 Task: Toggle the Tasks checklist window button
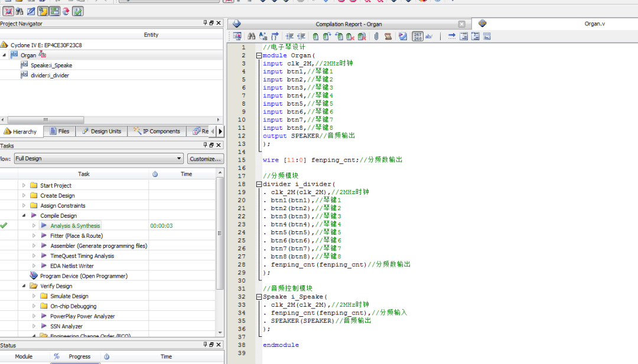click(x=78, y=11)
